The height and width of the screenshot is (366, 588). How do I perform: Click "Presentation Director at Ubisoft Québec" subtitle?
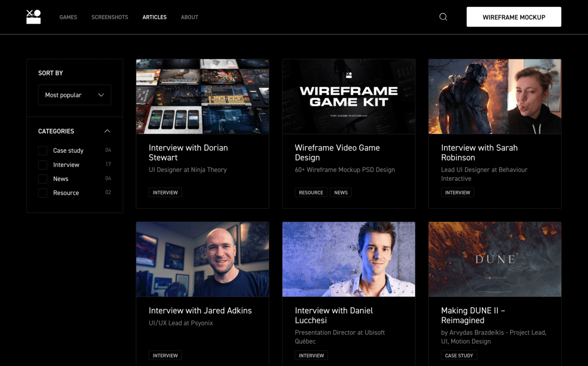click(340, 337)
